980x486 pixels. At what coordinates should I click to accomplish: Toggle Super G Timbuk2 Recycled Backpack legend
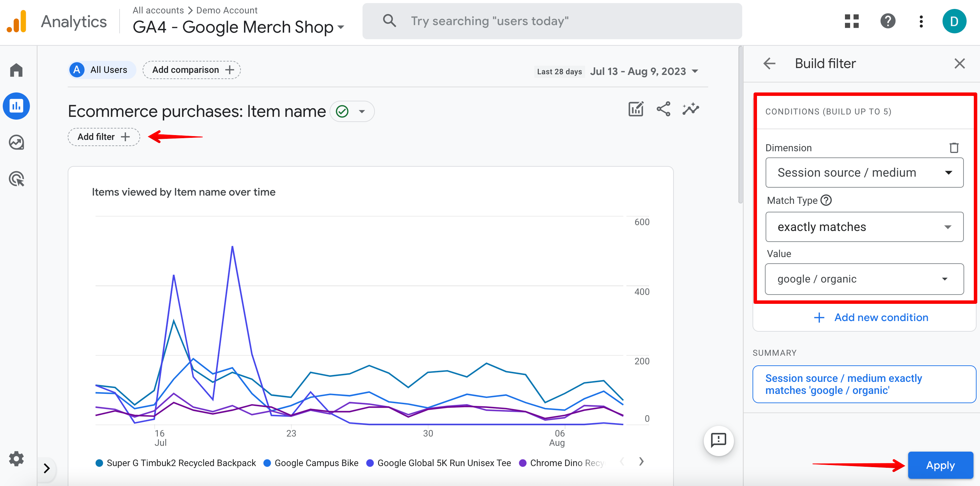point(176,463)
